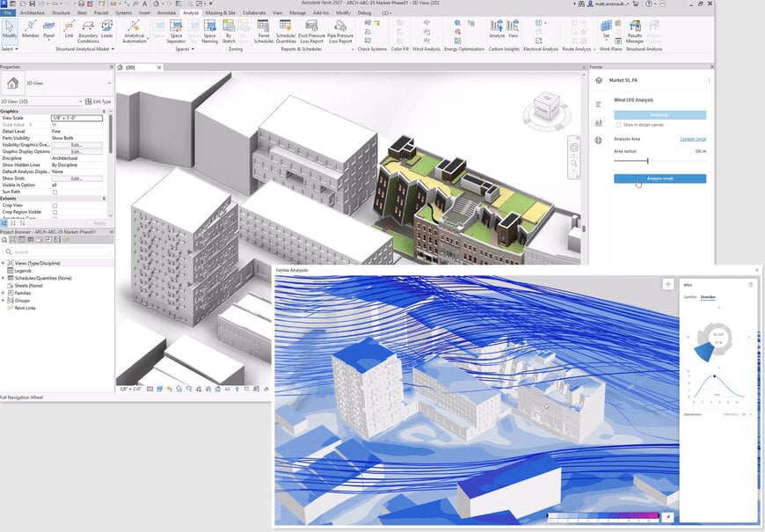765x532 pixels.
Task: Open Schedule/Quantities report
Action: pyautogui.click(x=286, y=32)
